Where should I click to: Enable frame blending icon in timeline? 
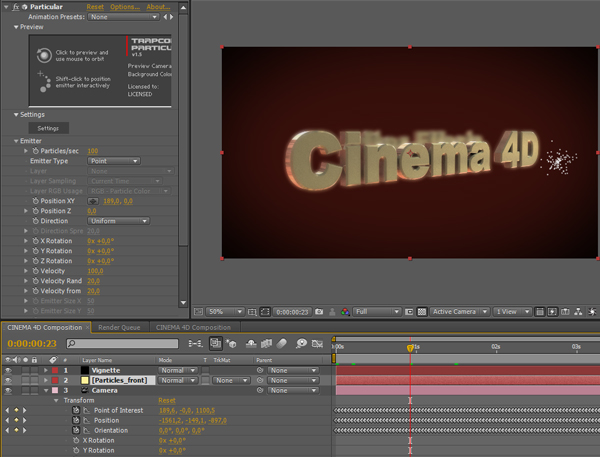click(266, 344)
